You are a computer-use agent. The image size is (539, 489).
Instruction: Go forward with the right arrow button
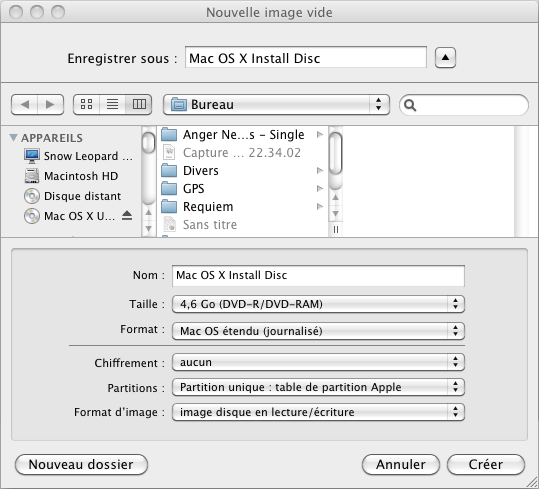coord(51,104)
